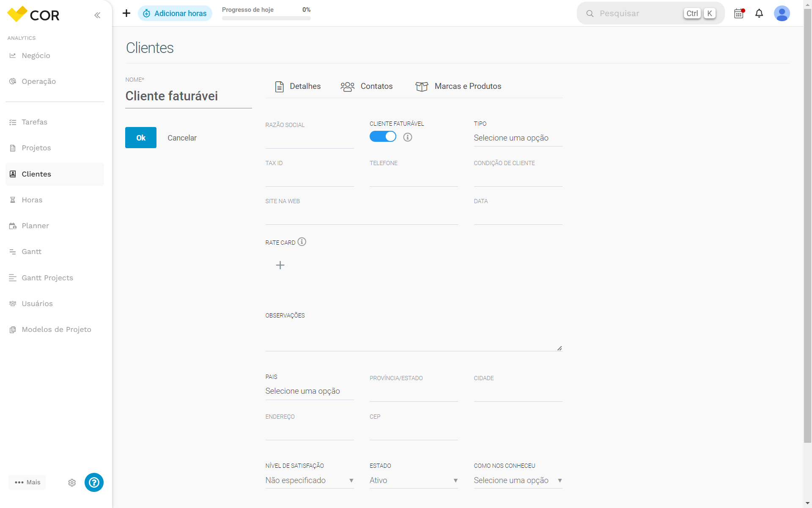This screenshot has height=508, width=812.
Task: Open the País dropdown
Action: point(310,391)
